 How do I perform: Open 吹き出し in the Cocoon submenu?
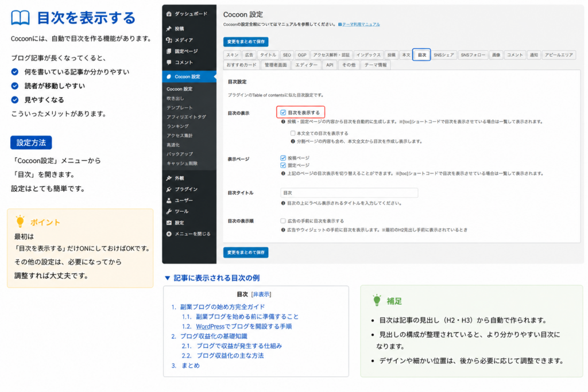[175, 98]
